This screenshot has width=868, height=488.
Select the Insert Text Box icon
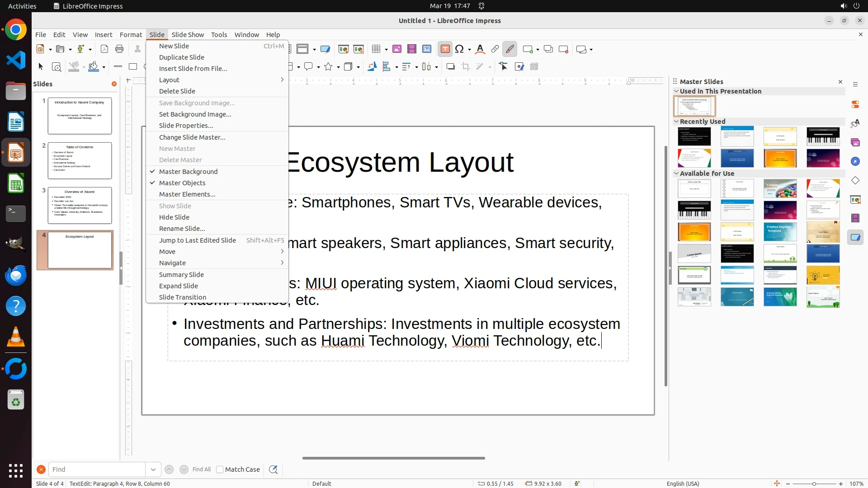(445, 49)
